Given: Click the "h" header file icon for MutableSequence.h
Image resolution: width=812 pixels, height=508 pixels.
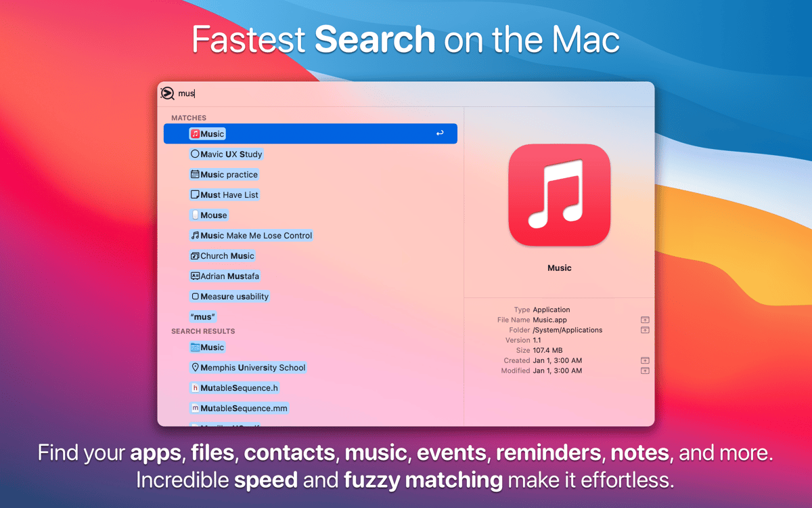Looking at the screenshot, I should [x=196, y=387].
